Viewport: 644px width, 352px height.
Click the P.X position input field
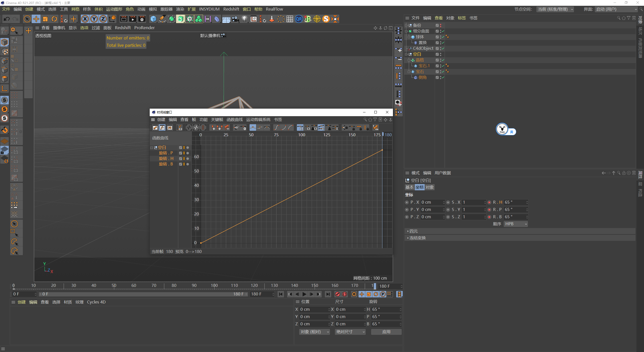pyautogui.click(x=432, y=202)
